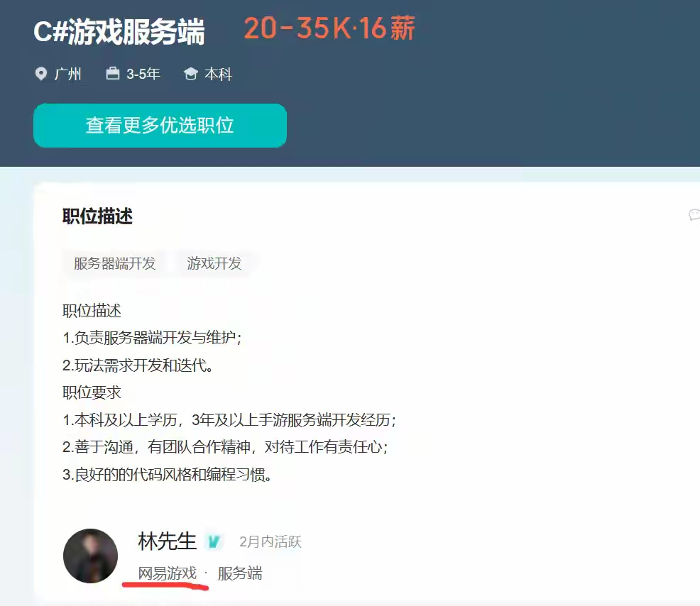Image resolution: width=700 pixels, height=606 pixels.
Task: Select the 游戏开发 tag
Action: [x=214, y=263]
